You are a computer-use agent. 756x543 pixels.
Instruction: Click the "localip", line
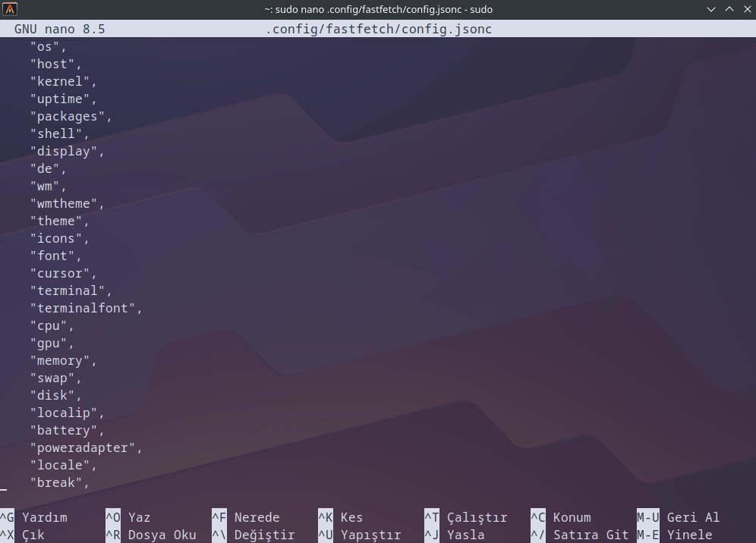[x=68, y=413]
